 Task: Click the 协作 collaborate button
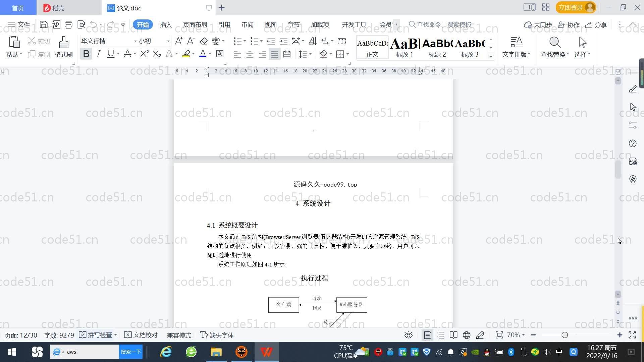point(569,25)
